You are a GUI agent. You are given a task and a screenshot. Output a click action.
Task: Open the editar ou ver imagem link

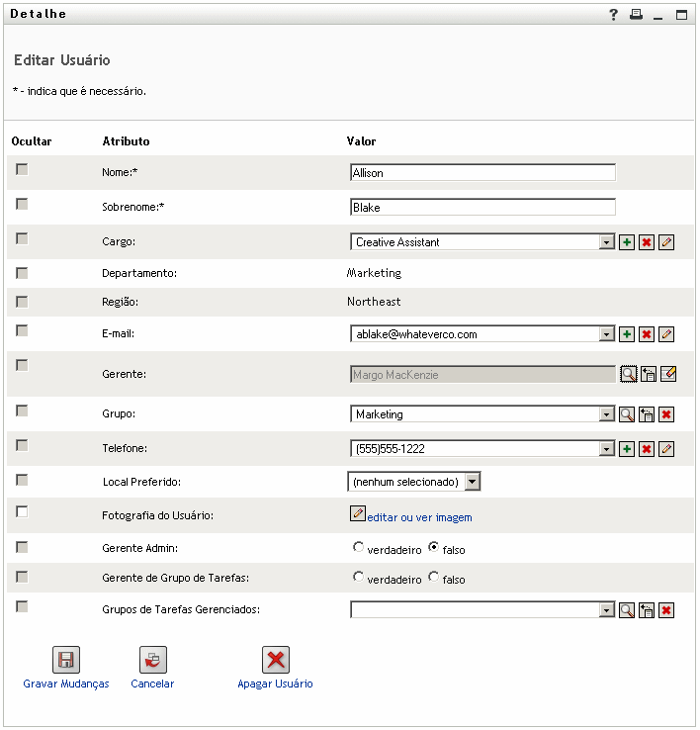[x=419, y=517]
